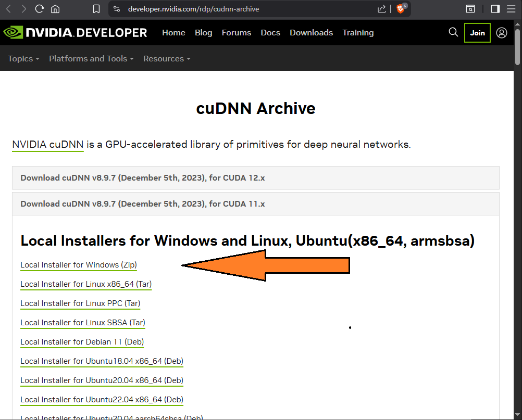
Task: Click the Local Installers for Windows and Linux heading
Action: [x=247, y=241]
